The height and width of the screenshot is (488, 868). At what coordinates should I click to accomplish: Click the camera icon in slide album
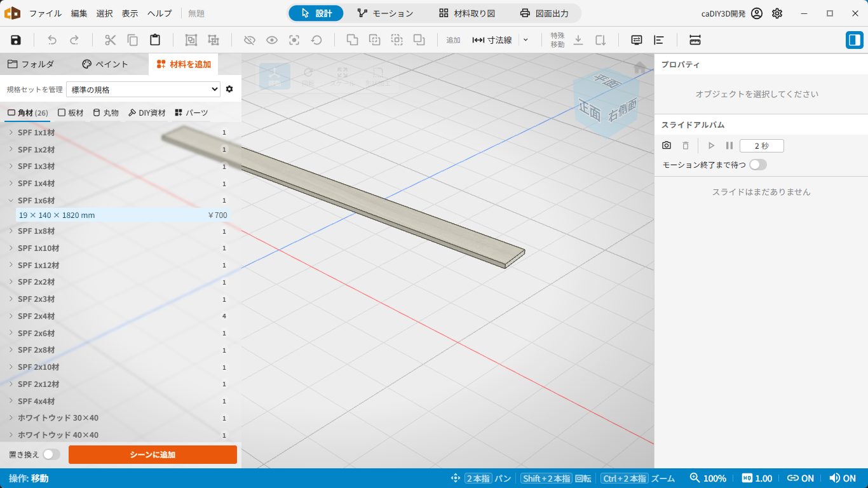tap(667, 146)
